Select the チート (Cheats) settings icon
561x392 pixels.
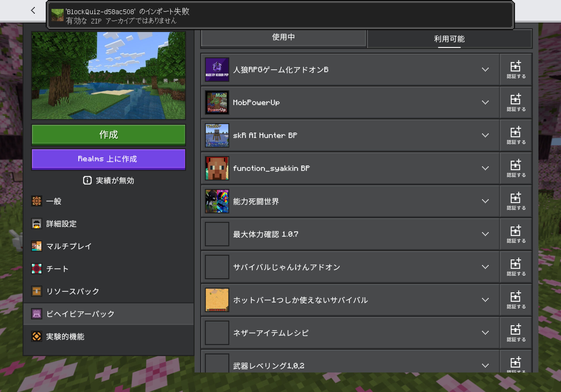[37, 269]
